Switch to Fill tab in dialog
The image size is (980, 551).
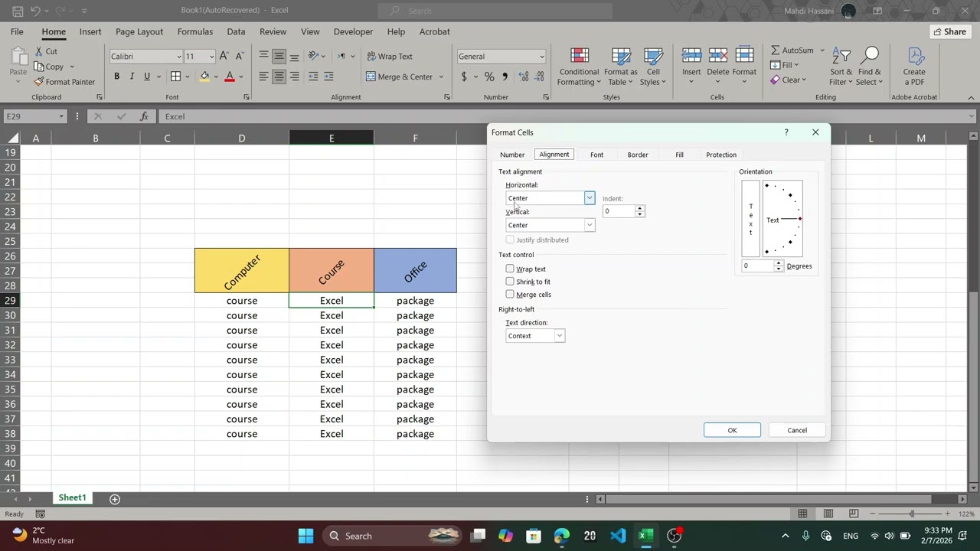(x=679, y=155)
